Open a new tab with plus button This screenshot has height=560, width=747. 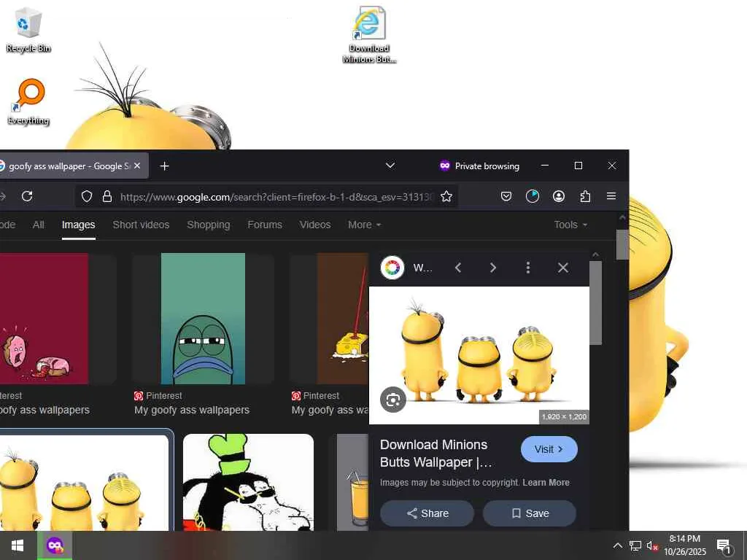tap(164, 166)
